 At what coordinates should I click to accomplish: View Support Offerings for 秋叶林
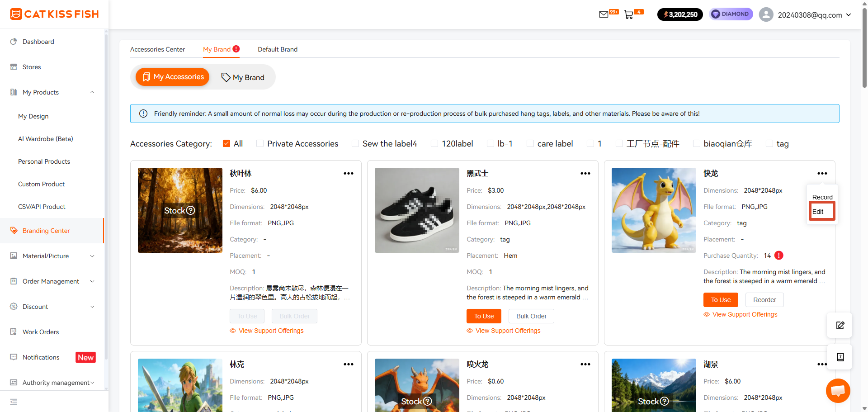[267, 331]
